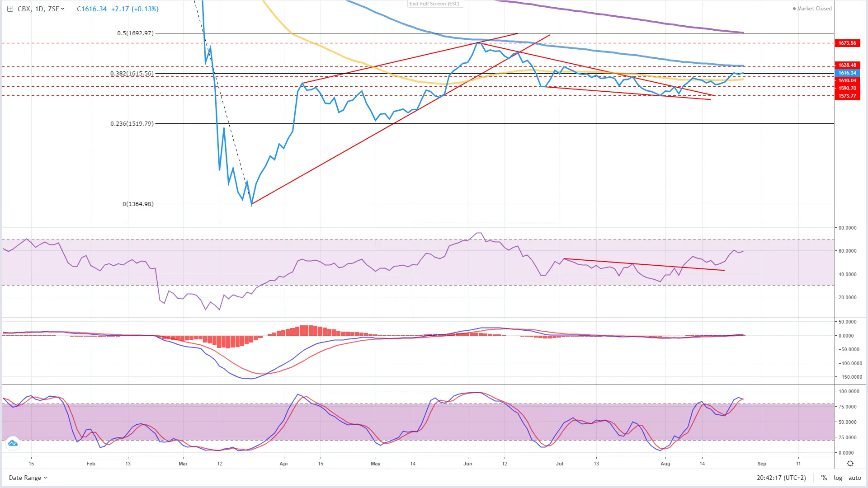Click the 1616.34 blue current price label
Image resolution: width=868 pixels, height=488 pixels.
(x=847, y=73)
